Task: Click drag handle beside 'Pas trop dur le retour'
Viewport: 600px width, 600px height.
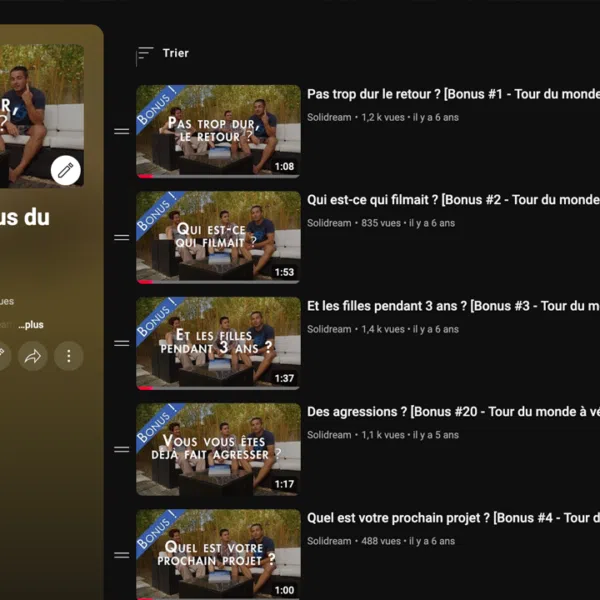Action: tap(122, 132)
